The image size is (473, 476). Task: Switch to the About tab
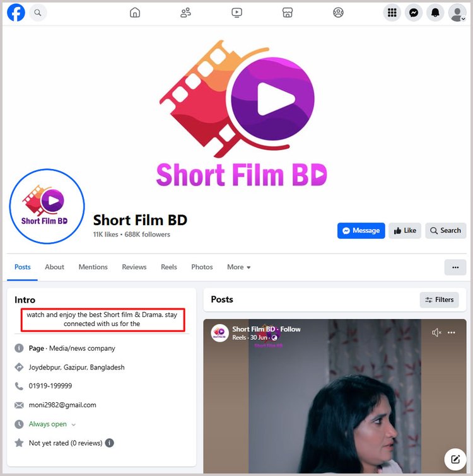point(54,267)
